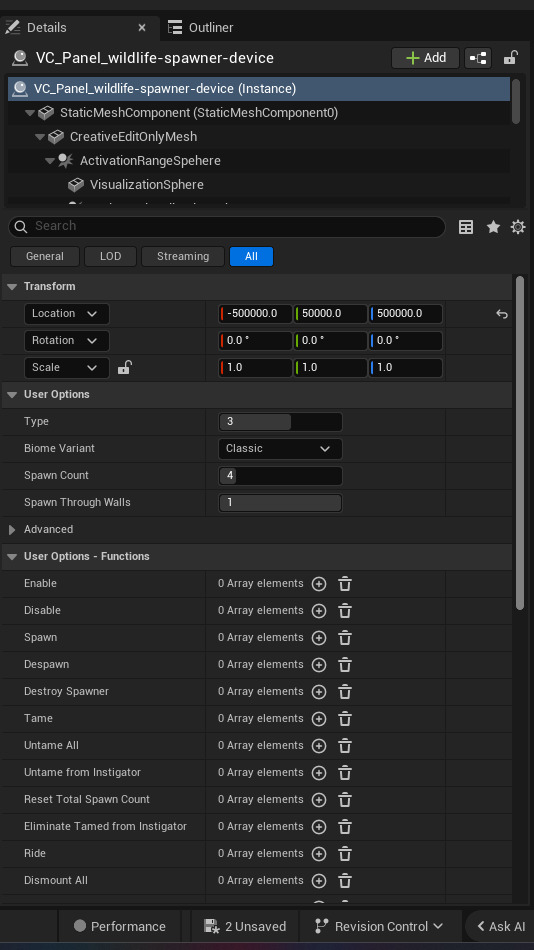Clear the Spawn array trash icon
534x950 pixels.
(x=345, y=638)
